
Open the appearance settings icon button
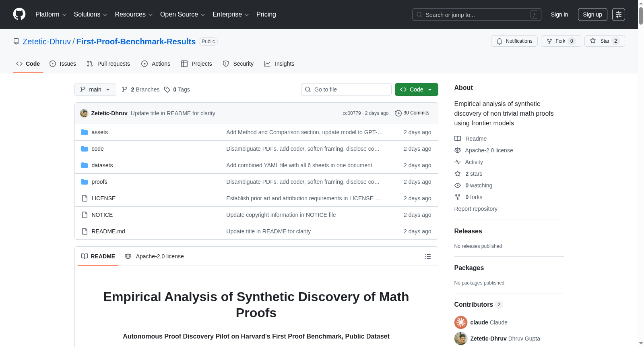[x=619, y=15]
